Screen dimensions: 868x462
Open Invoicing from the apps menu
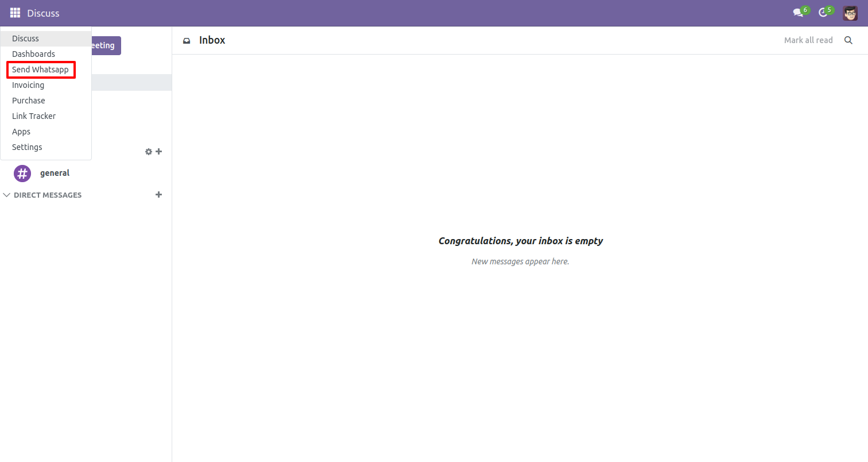46,85
